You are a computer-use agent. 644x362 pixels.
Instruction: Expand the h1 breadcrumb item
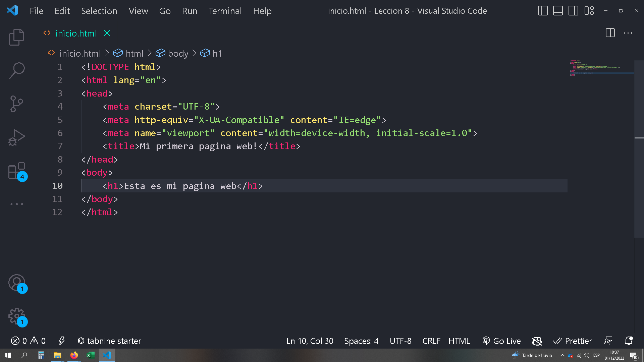(x=211, y=53)
